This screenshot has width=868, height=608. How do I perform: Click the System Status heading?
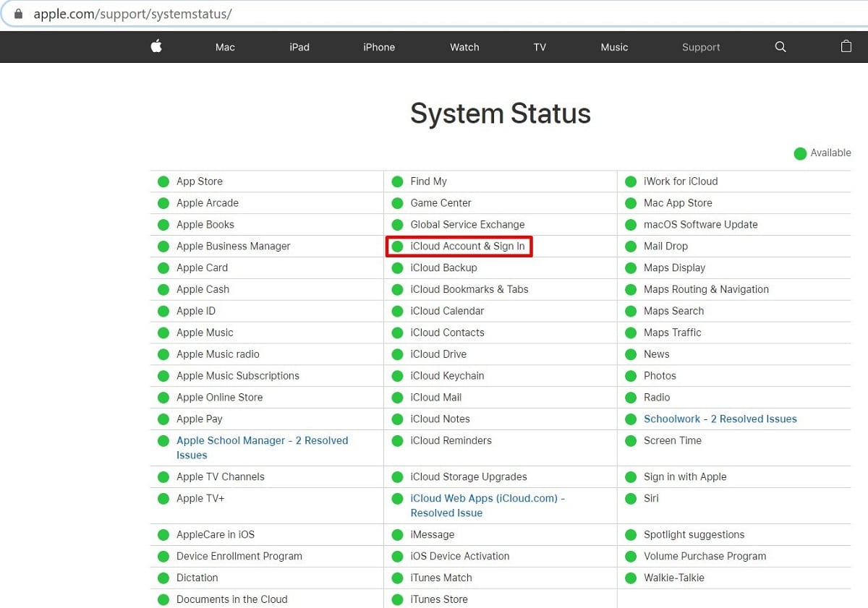pyautogui.click(x=501, y=114)
